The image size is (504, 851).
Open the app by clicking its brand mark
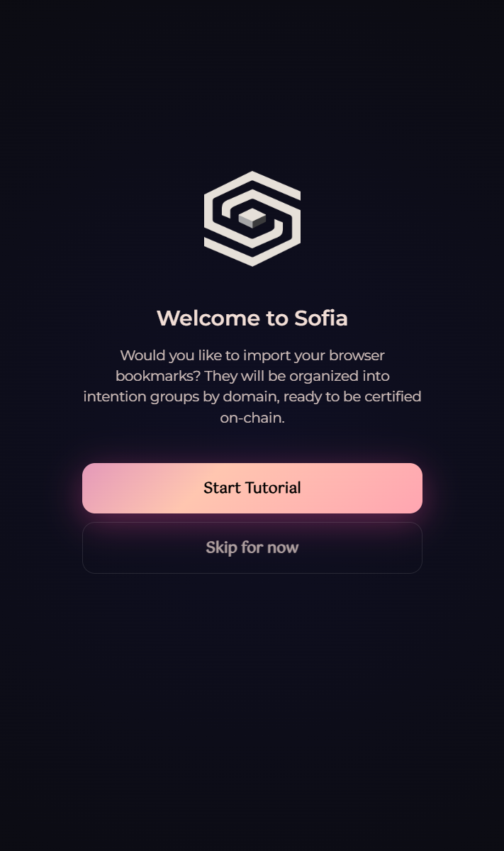point(252,218)
